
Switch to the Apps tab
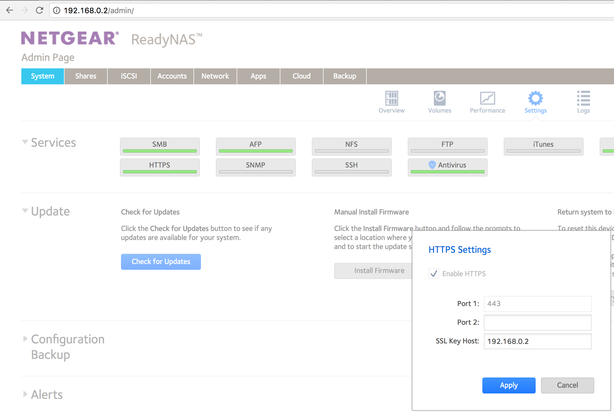pos(258,76)
